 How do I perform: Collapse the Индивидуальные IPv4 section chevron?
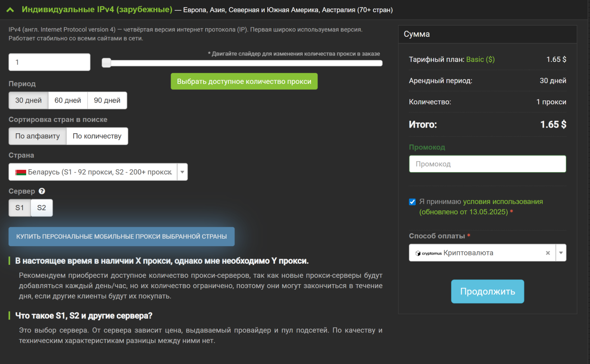coord(10,10)
